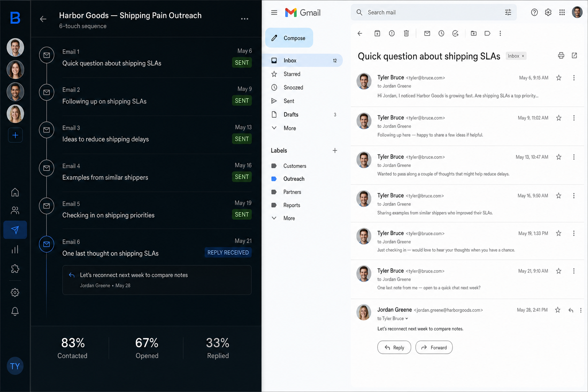This screenshot has width=588, height=392.
Task: Star the May 19 Tyler Bruce message
Action: point(559,233)
